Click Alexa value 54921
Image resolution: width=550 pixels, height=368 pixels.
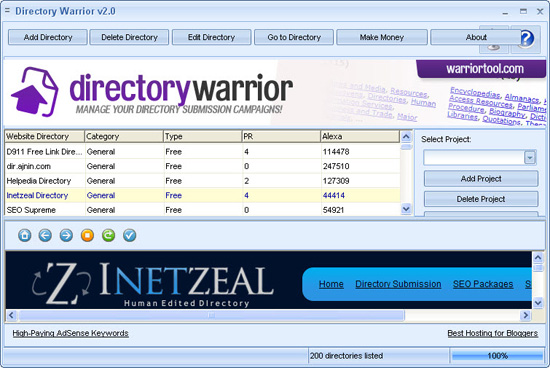(x=333, y=210)
